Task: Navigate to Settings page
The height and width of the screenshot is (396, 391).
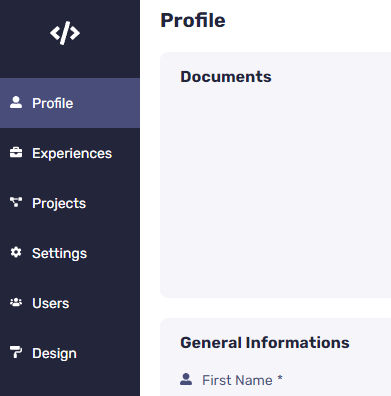Action: (x=70, y=253)
